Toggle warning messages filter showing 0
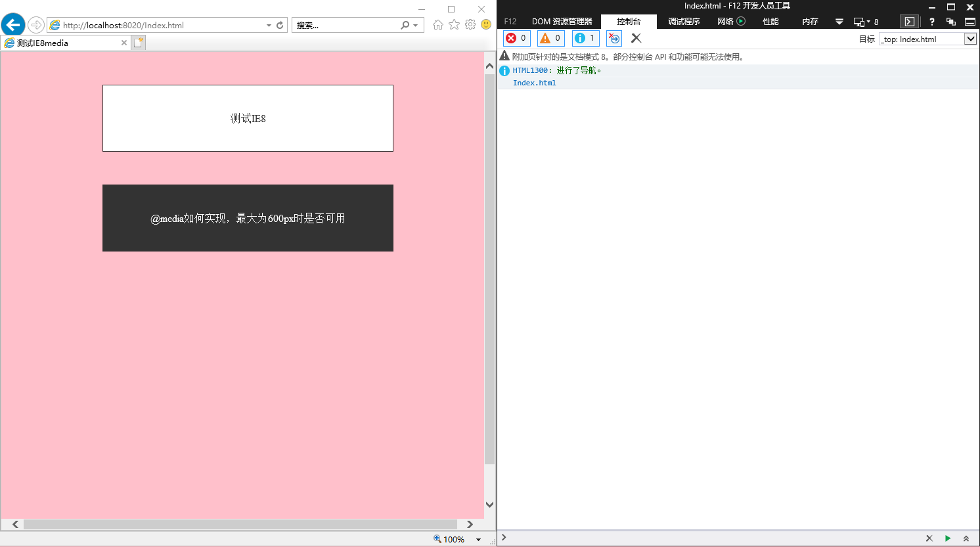 (x=550, y=38)
